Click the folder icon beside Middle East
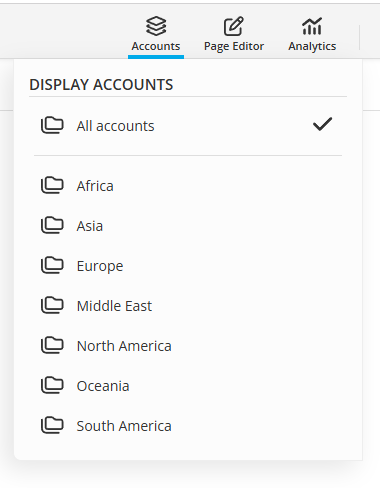Screen dimensions: 380x488 click(x=52, y=305)
